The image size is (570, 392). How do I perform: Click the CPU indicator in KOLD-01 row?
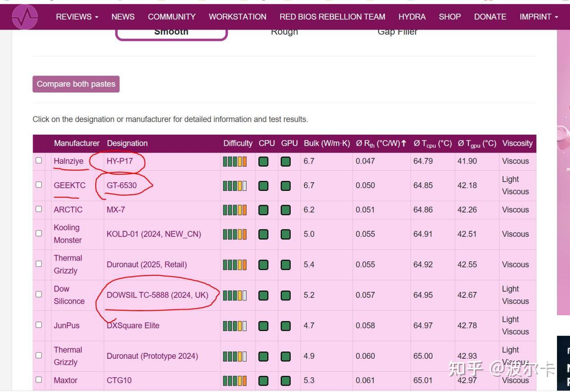click(x=264, y=234)
